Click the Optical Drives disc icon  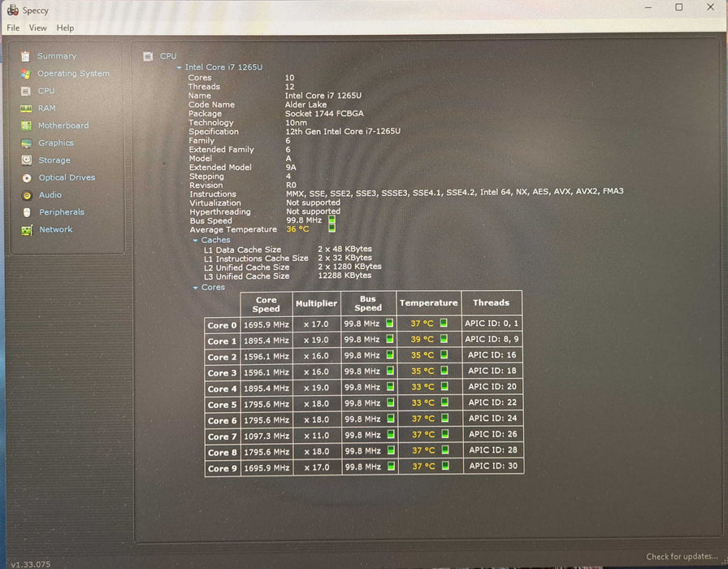(27, 178)
